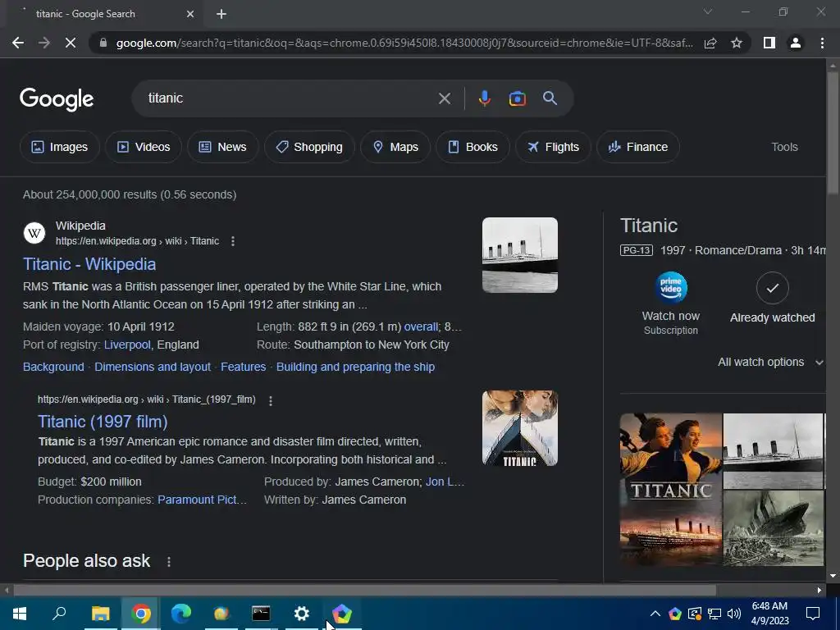Open the Chrome side panel
This screenshot has width=840, height=630.
(769, 43)
